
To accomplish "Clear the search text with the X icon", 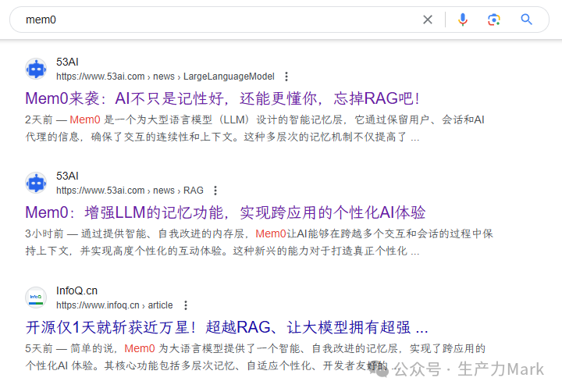I will point(428,20).
